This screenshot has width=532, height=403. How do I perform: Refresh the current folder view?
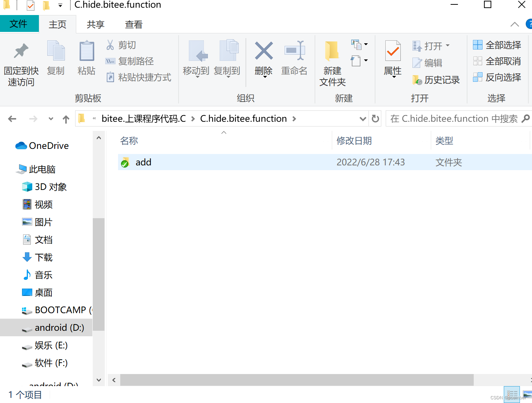375,118
